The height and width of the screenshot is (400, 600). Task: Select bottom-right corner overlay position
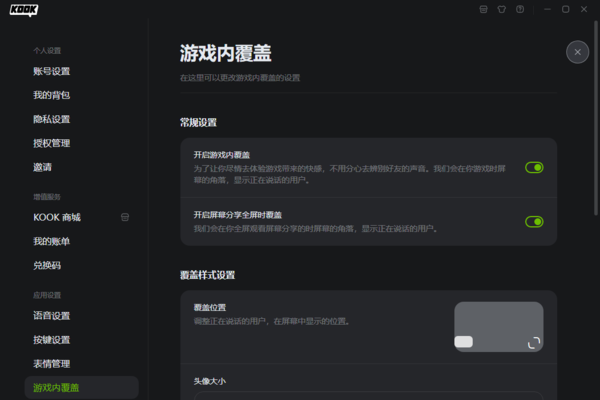tap(534, 342)
